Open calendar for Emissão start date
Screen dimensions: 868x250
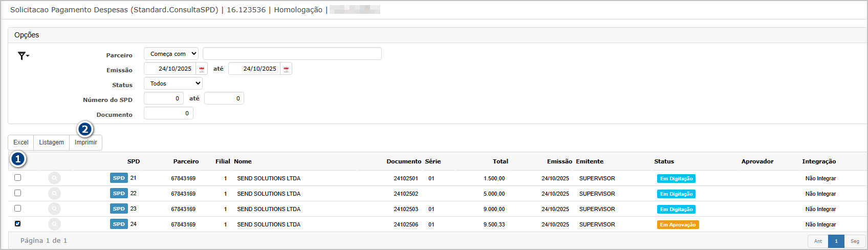point(202,69)
